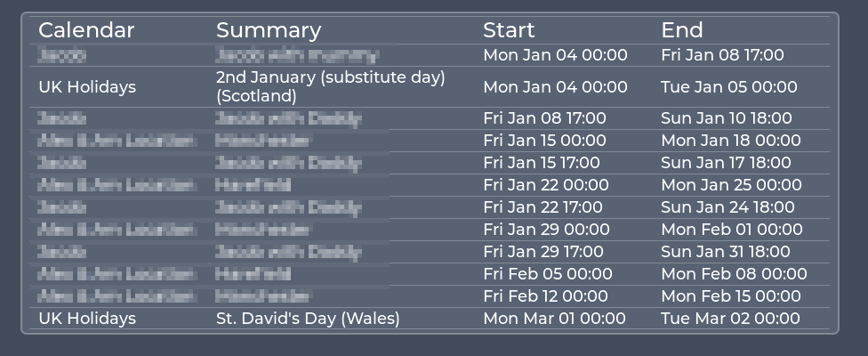The height and width of the screenshot is (356, 868).
Task: Click the End column header
Action: click(682, 30)
